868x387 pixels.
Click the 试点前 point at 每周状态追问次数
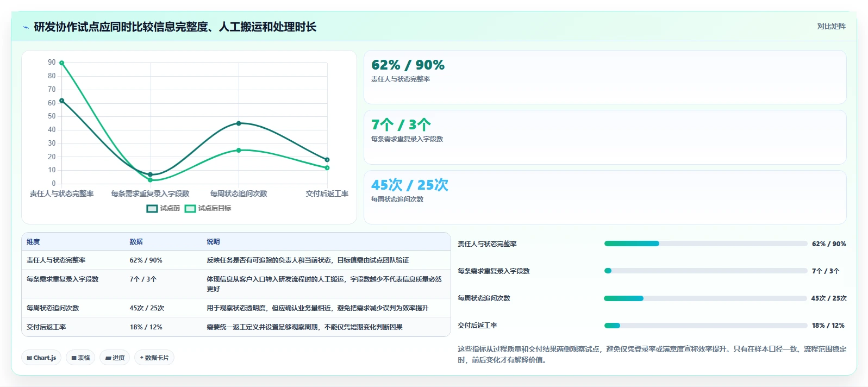click(239, 123)
